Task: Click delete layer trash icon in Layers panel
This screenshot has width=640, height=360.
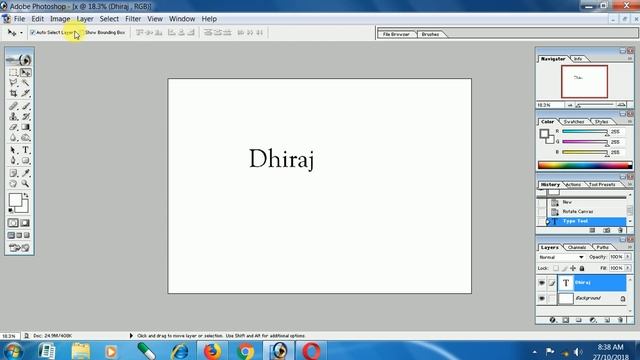Action: point(620,320)
